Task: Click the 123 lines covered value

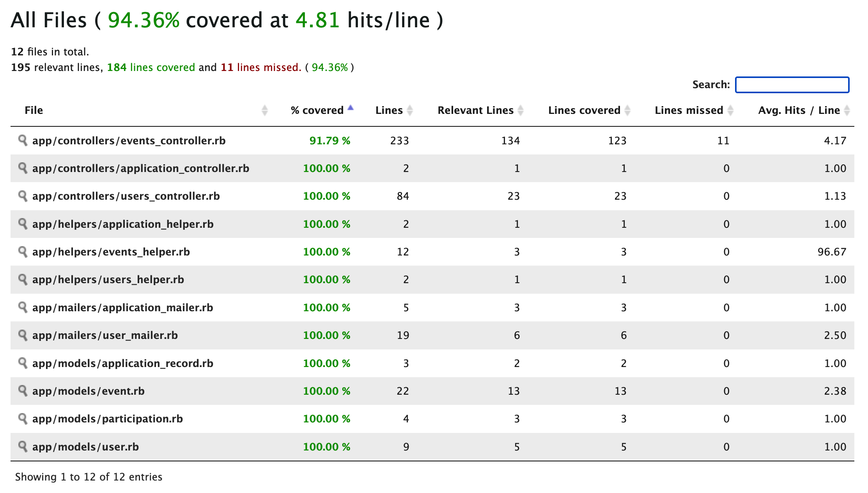Action: tap(617, 141)
